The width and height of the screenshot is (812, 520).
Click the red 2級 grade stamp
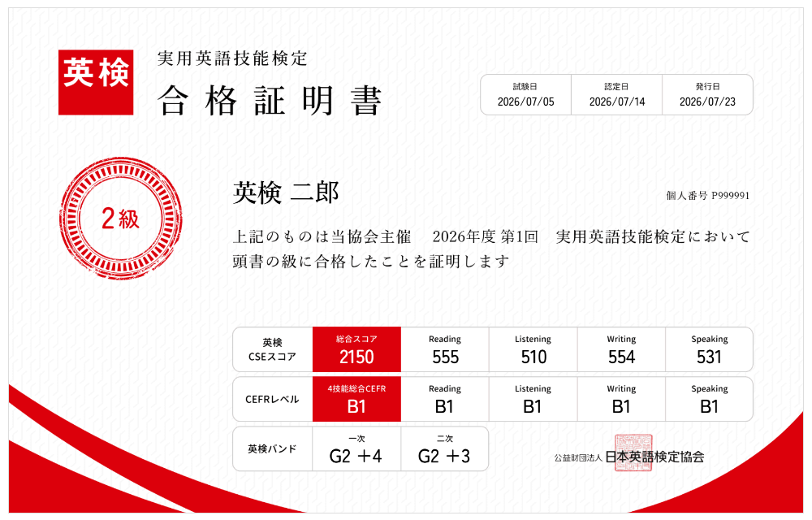(x=121, y=219)
